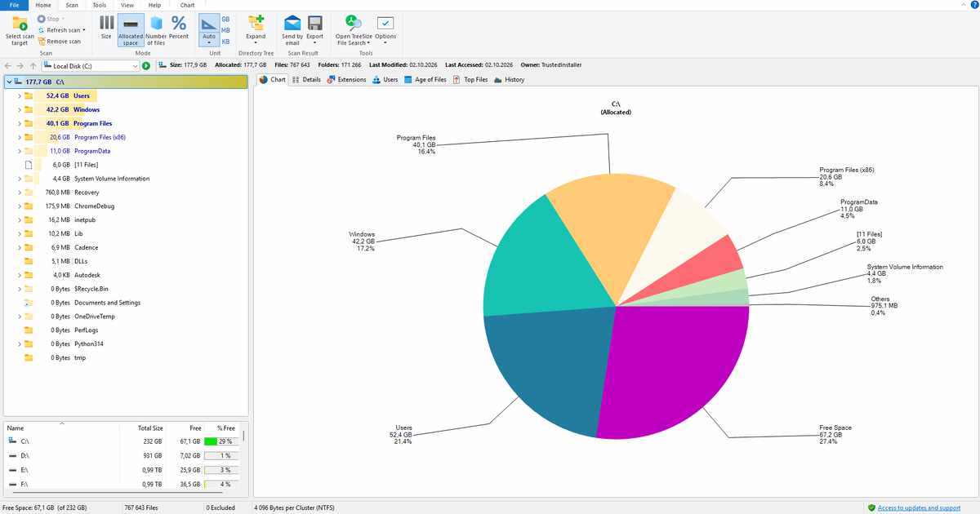Switch to the Details tab
The height and width of the screenshot is (514, 980).
click(307, 80)
